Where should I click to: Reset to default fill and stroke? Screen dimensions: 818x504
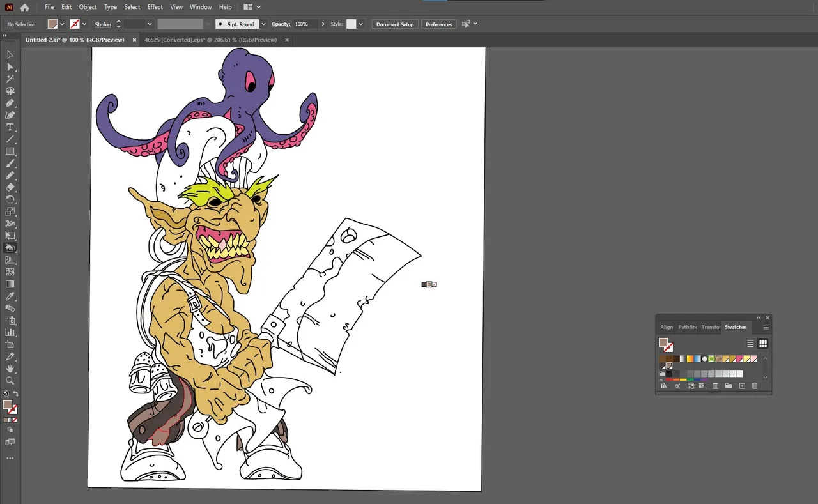[x=6, y=393]
